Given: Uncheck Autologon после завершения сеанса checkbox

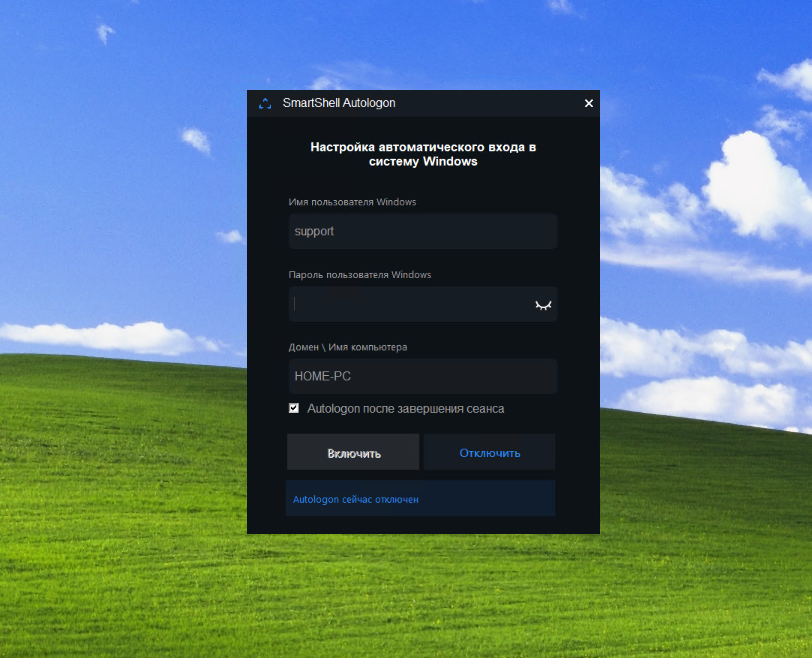Looking at the screenshot, I should [294, 408].
